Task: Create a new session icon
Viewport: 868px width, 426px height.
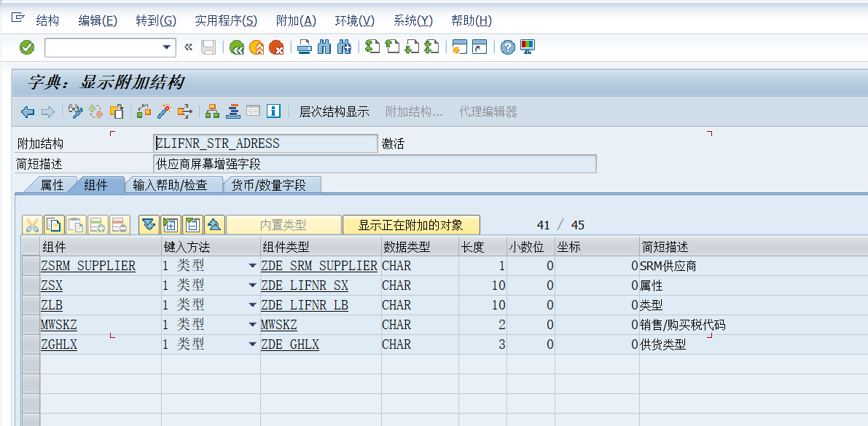Action: point(459,47)
